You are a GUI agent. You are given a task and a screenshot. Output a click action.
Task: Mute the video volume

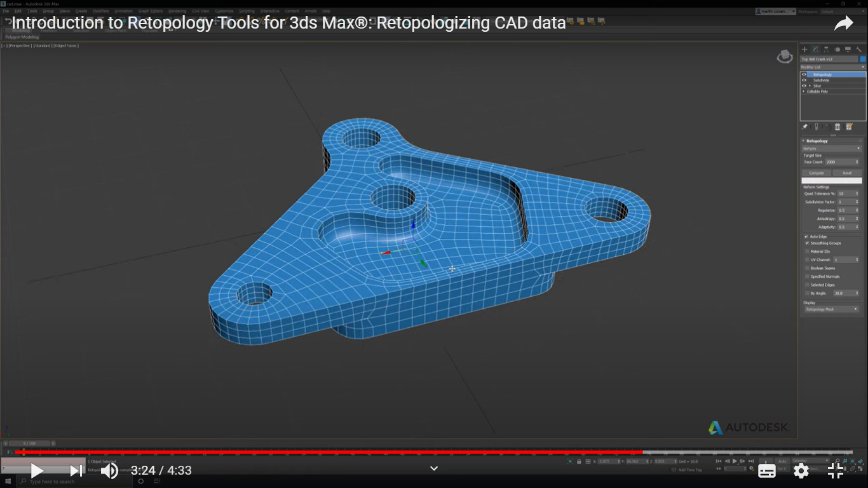pos(109,471)
